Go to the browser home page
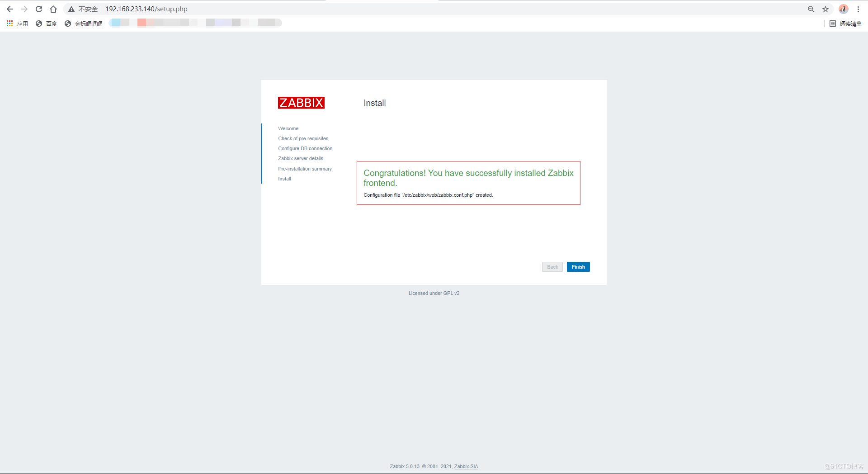The height and width of the screenshot is (474, 868). 53,9
